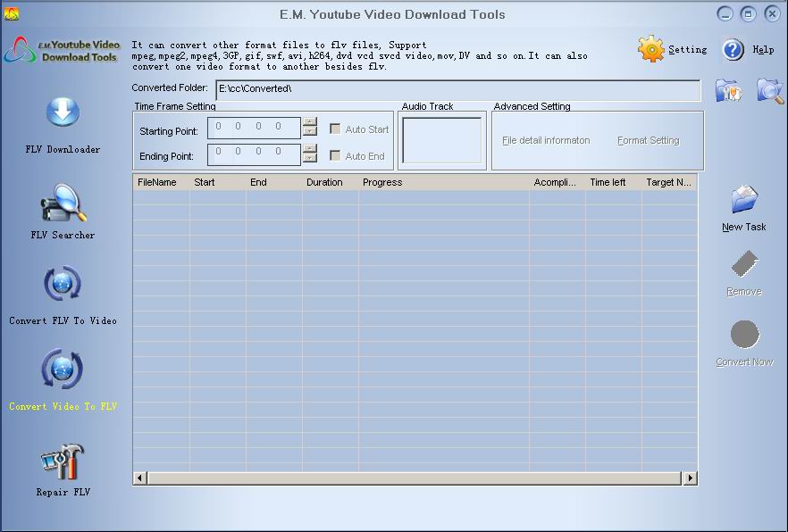Enable the Auto End checkbox

tap(335, 155)
